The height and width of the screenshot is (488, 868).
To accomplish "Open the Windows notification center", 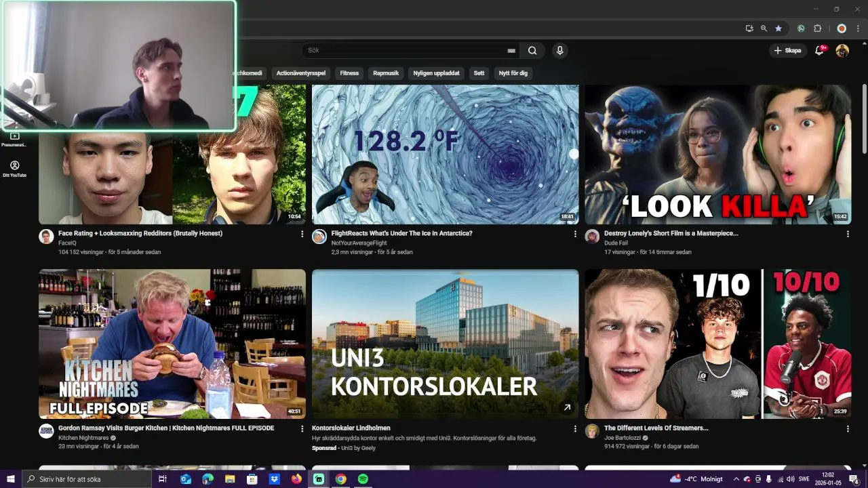I will click(854, 479).
